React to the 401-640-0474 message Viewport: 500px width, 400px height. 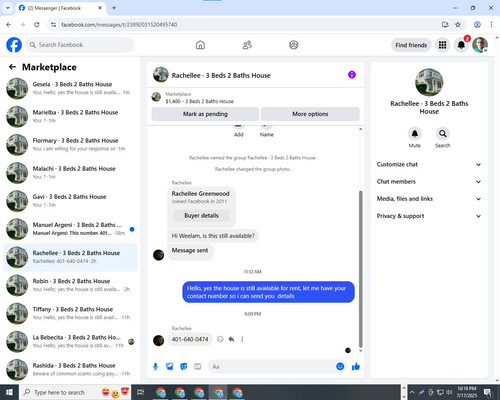[220, 339]
